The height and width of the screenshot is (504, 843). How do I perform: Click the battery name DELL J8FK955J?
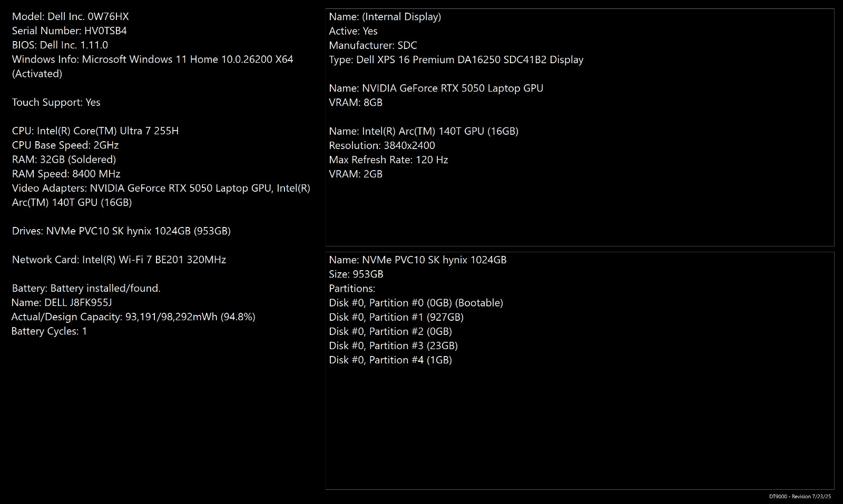pyautogui.click(x=62, y=302)
